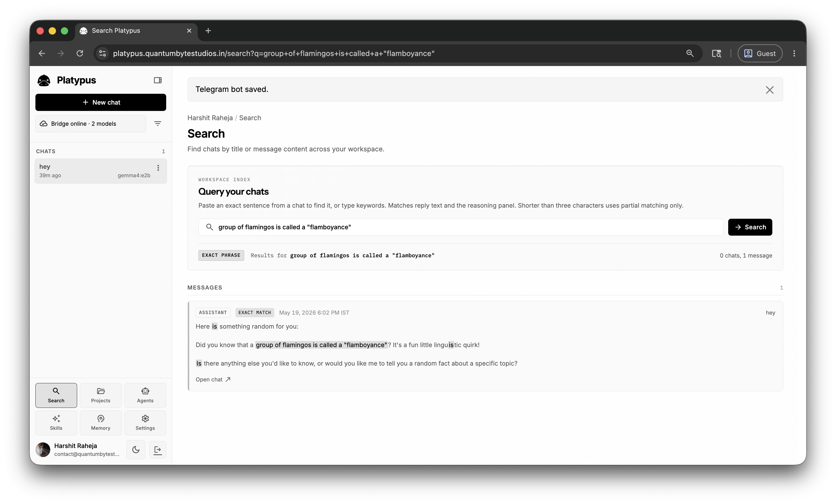Toggle dark mode moon icon
Screen dimensions: 836x504
click(x=136, y=449)
